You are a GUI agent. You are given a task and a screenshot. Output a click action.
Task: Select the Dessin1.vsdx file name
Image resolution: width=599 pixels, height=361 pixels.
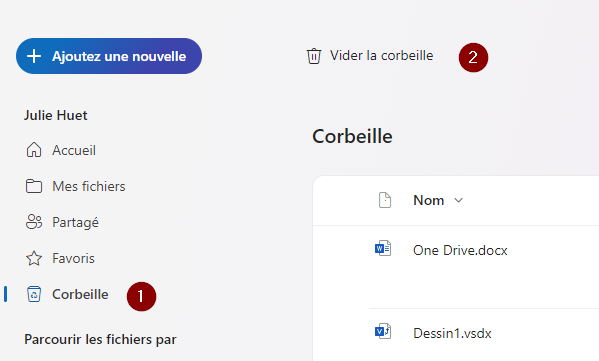[452, 333]
